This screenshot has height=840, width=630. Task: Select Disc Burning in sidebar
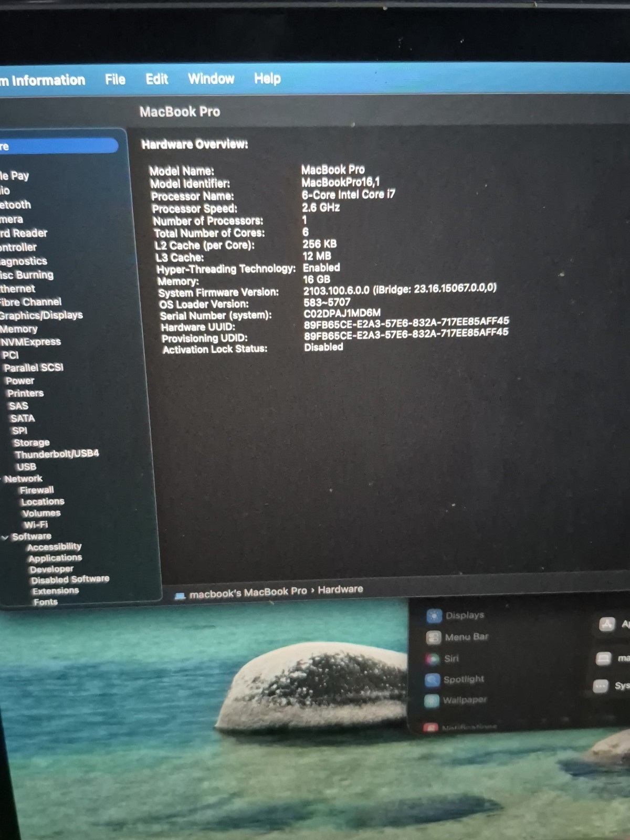coord(27,275)
